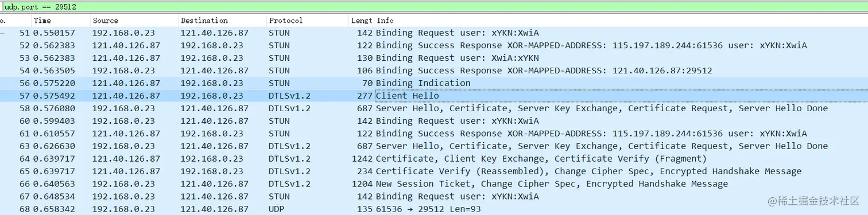Image resolution: width=868 pixels, height=215 pixels.
Task: Select packet 63 Server Hello retransmission
Action: pyautogui.click(x=434, y=146)
